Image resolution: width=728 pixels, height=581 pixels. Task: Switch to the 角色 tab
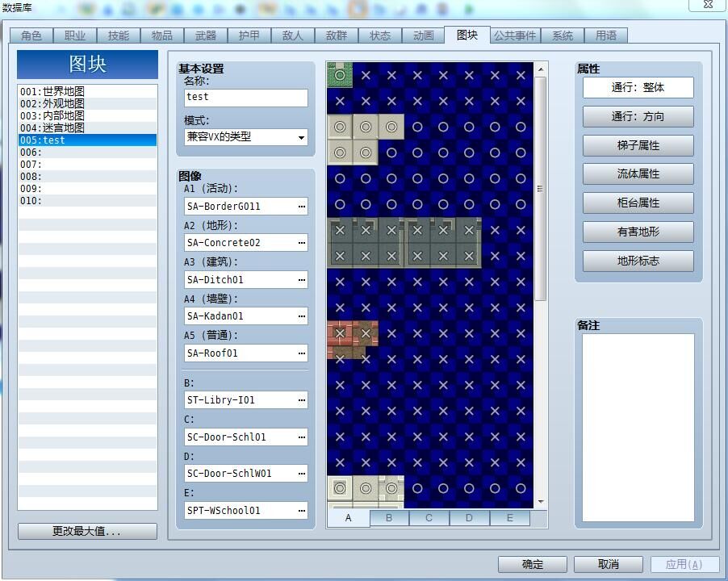point(31,36)
